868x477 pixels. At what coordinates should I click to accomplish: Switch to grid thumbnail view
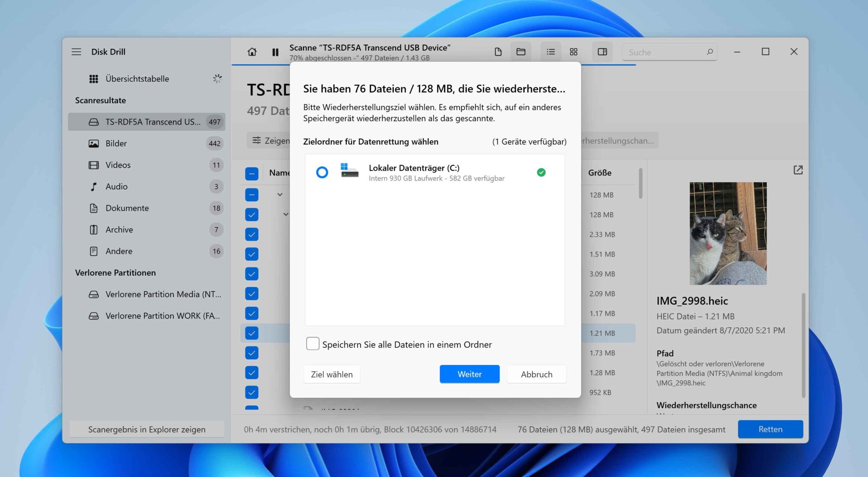click(573, 52)
